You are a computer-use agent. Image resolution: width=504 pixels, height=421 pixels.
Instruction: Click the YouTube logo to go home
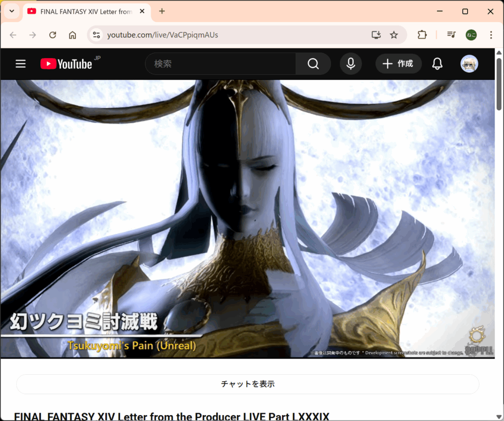click(x=66, y=64)
